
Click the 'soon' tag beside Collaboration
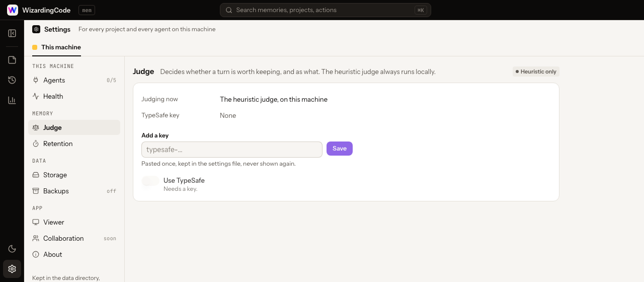pyautogui.click(x=110, y=238)
